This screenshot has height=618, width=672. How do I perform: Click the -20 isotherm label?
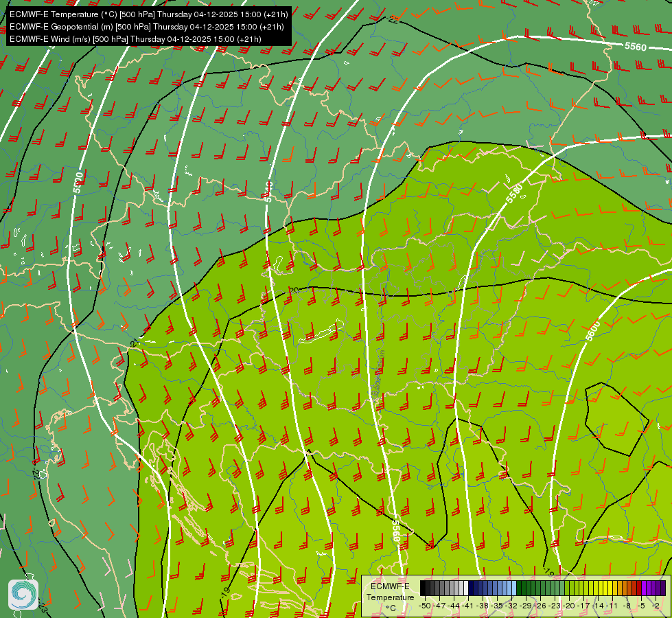(x=292, y=290)
